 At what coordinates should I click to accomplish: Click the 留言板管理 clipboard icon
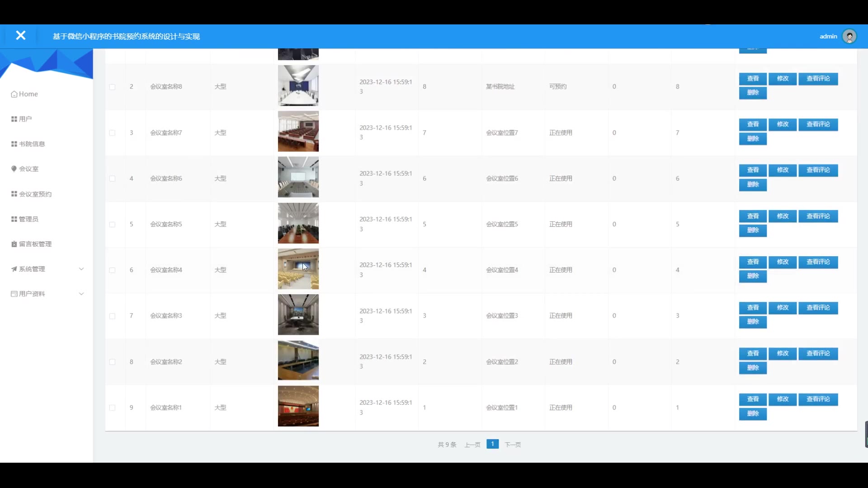(x=14, y=244)
